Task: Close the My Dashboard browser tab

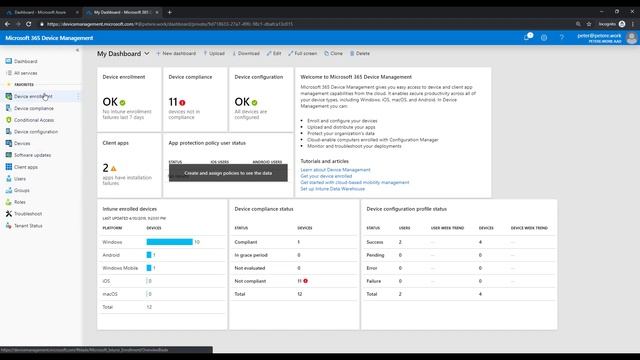Action: pos(157,12)
